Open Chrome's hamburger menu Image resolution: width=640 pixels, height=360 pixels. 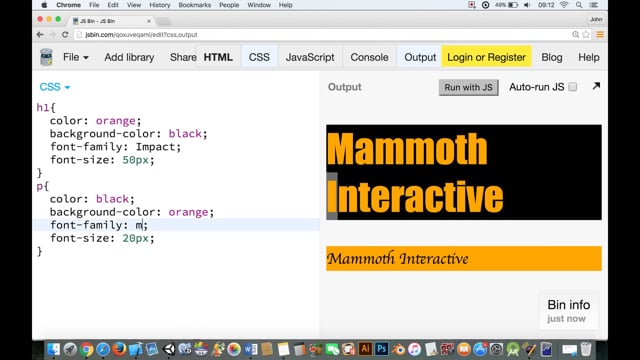[x=600, y=35]
